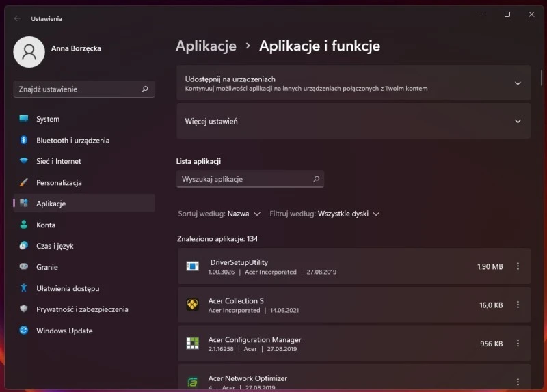Viewport: 547px width, 392px height.
Task: Click the Bluetooth icon in the sidebar
Action: [24, 140]
